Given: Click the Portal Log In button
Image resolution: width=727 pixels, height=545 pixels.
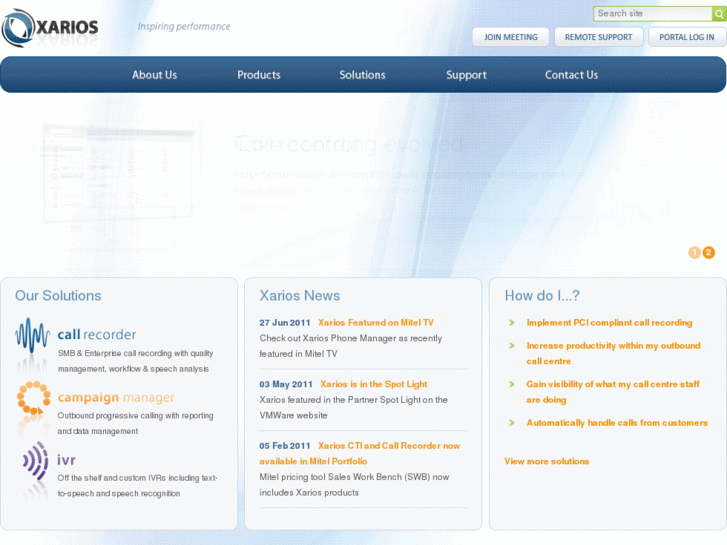Looking at the screenshot, I should (687, 37).
